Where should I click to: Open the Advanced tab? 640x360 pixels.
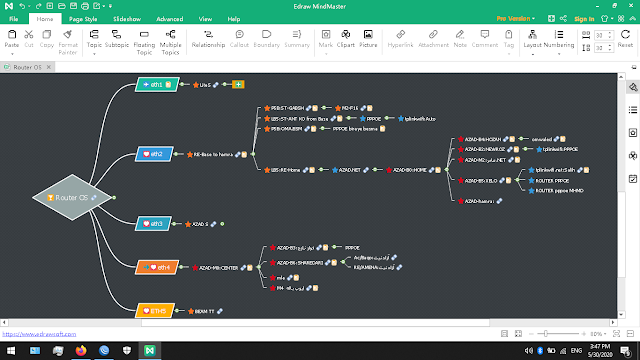(x=169, y=19)
